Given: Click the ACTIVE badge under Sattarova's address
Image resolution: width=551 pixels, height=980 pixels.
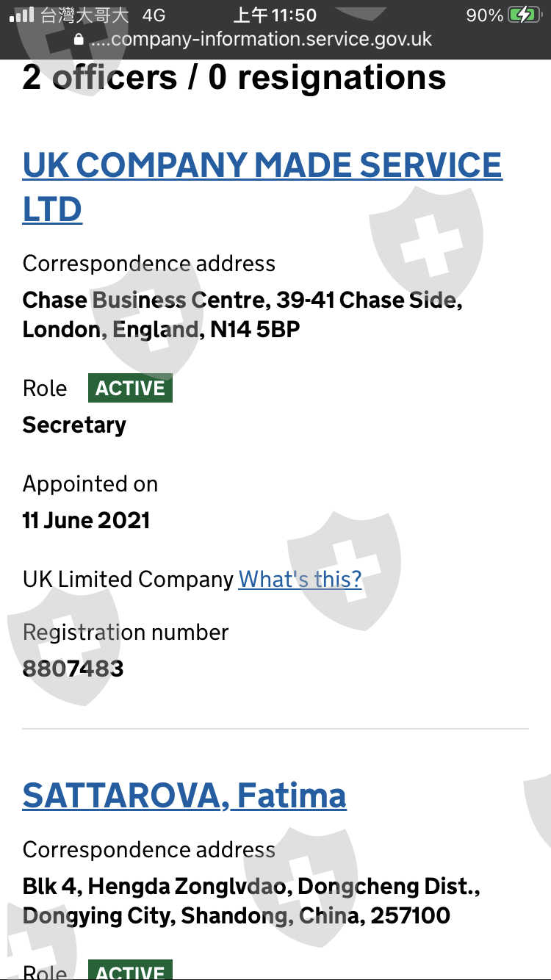Looking at the screenshot, I should [130, 971].
